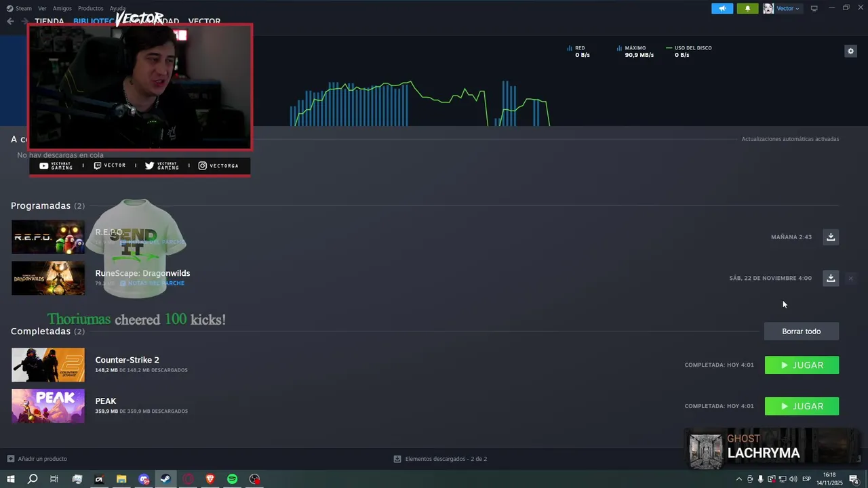Start the RuneScape: Dragonwilds download icon

[831, 278]
